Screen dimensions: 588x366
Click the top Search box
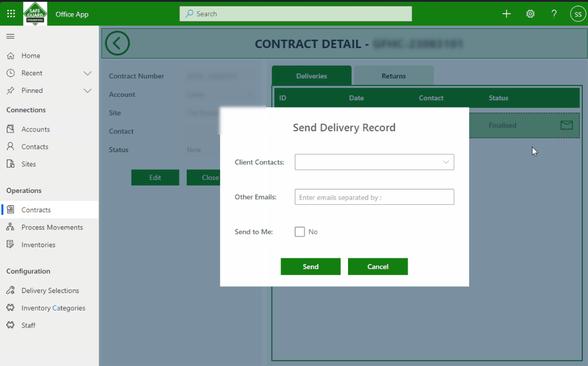[x=296, y=14]
